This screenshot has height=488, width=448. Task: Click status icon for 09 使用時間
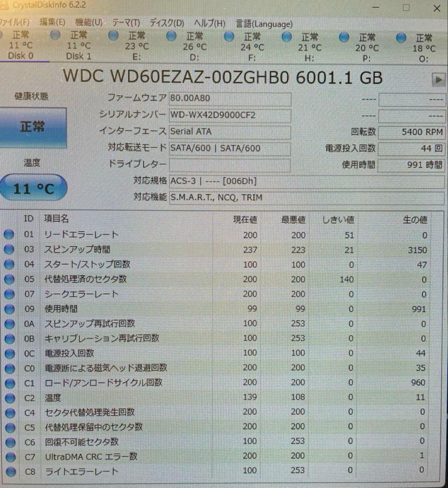(9, 309)
